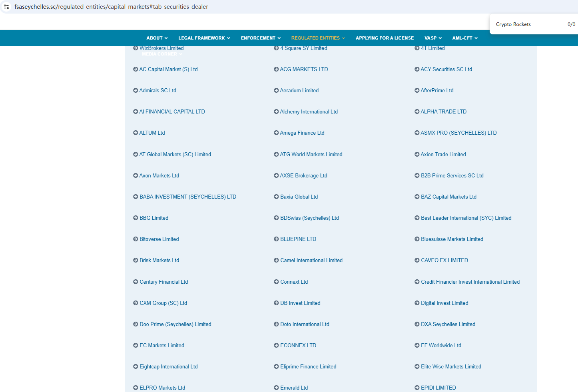View the Brisk Markets Ltd entity
This screenshot has width=578, height=392.
159,260
